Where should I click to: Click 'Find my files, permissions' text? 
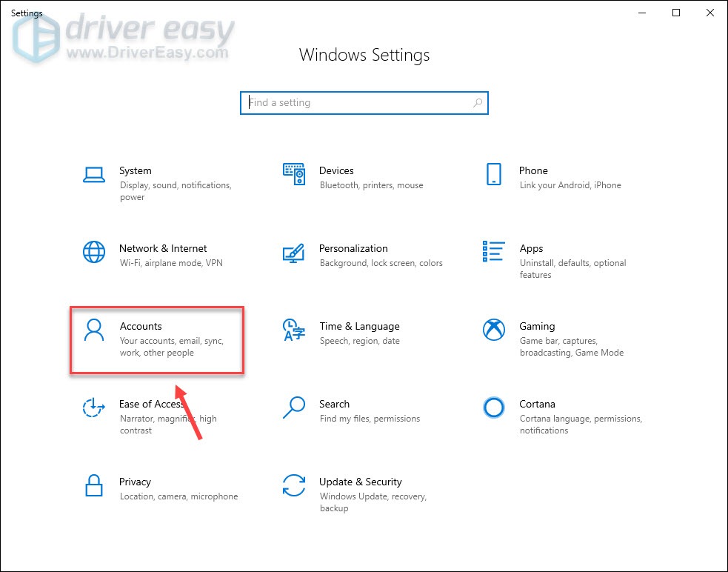coord(370,419)
